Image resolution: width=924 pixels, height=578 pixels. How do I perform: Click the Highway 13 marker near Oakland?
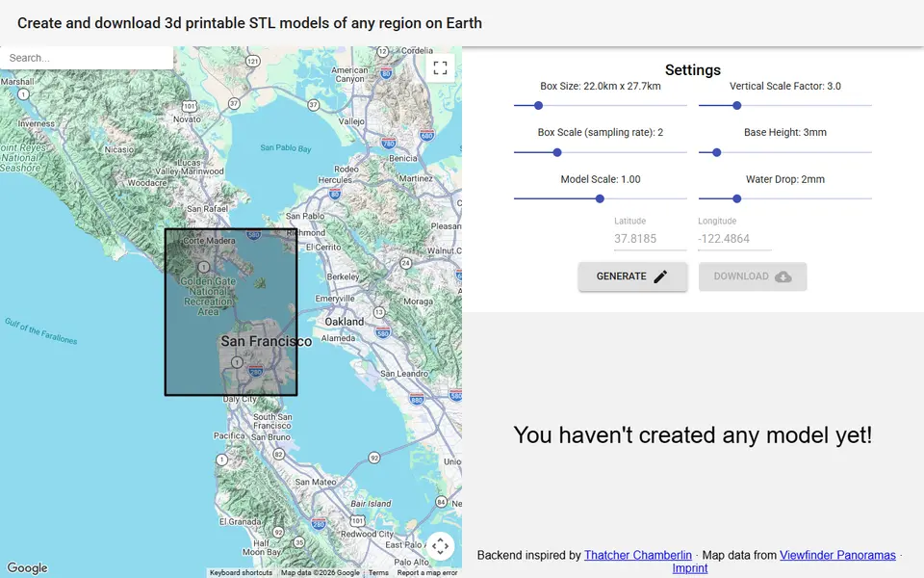379,312
